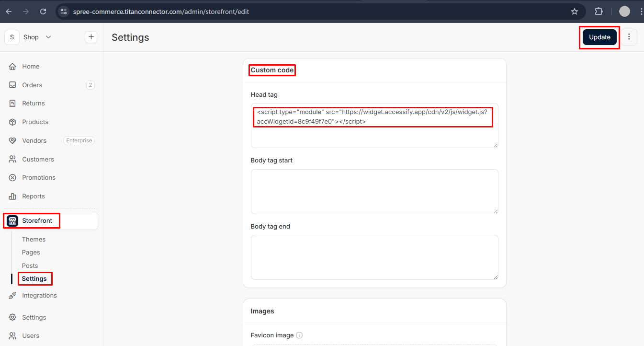This screenshot has width=644, height=346.
Task: Switch to the Themes section
Action: pyautogui.click(x=34, y=239)
